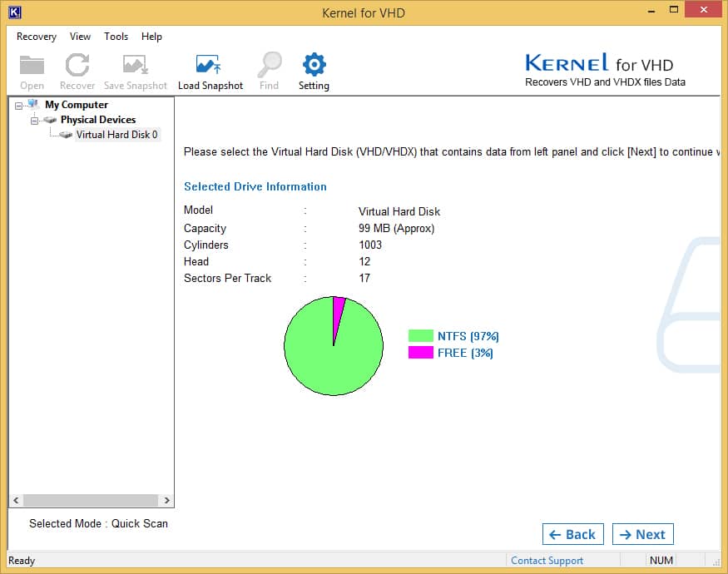Click the Virtual Hard Disk 0 drive icon
Screen dimensions: 728x574
pos(66,135)
